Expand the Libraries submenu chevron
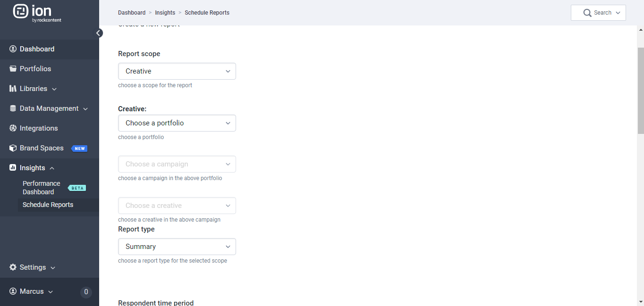 click(54, 89)
